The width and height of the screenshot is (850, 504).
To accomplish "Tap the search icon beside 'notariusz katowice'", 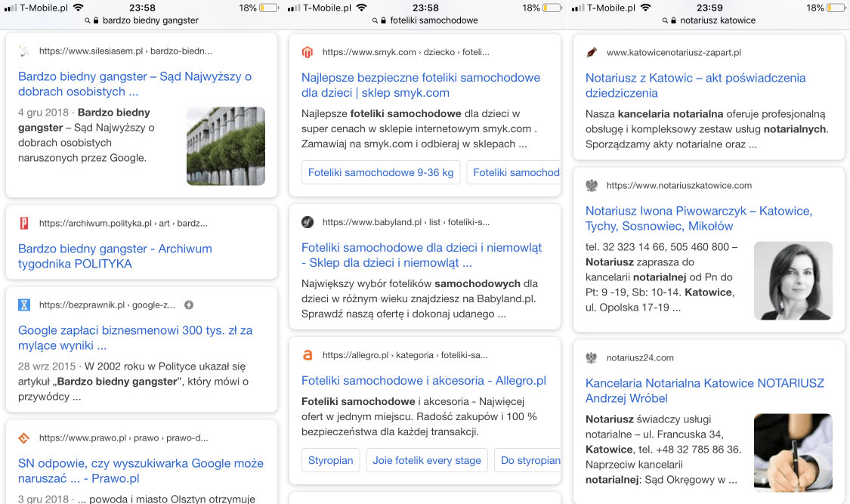I will pyautogui.click(x=665, y=20).
